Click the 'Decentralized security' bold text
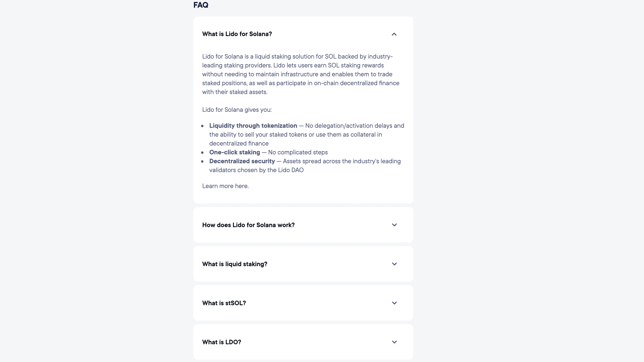Image resolution: width=644 pixels, height=362 pixels. tap(242, 161)
